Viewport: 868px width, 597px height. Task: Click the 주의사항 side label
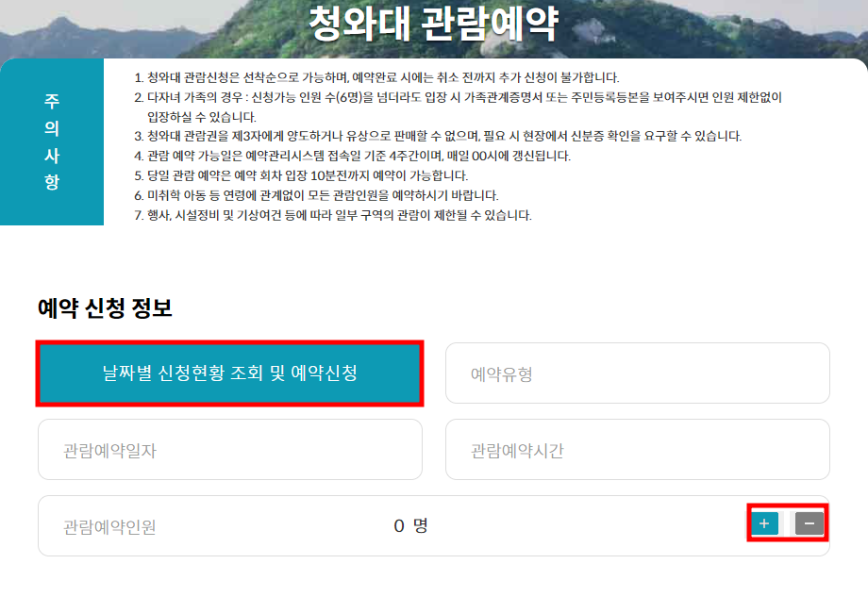tap(52, 141)
